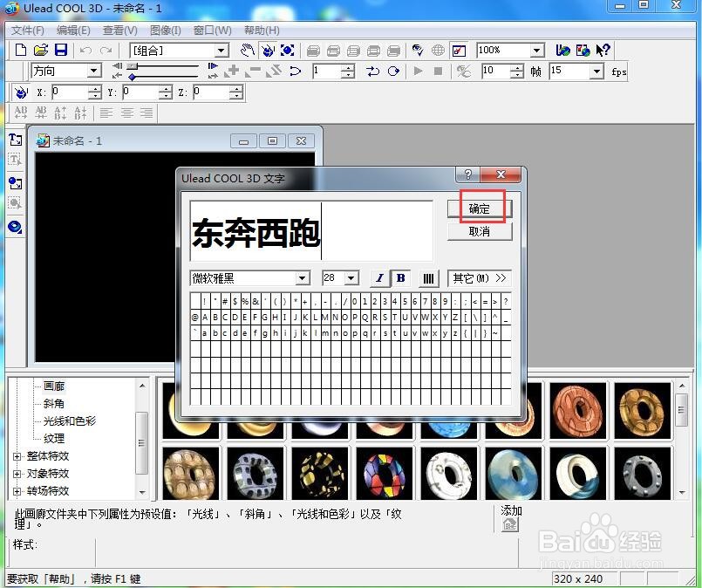Viewport: 702px width, 588px height.
Task: Toggle bold in text dialog
Action: coord(400,278)
